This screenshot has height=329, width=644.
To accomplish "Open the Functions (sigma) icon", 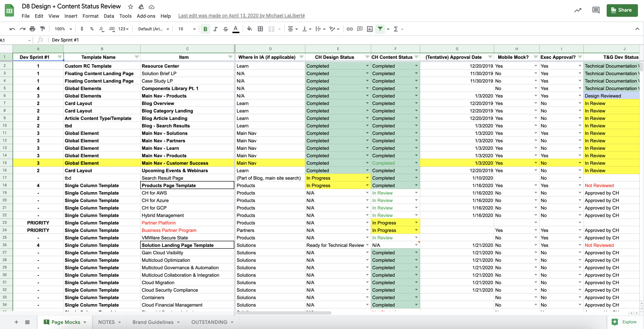I will (396, 29).
